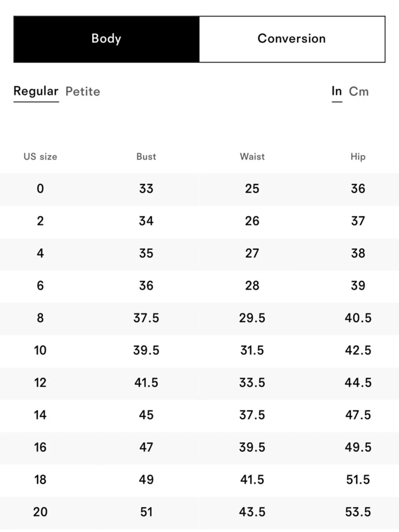Switch to Petite sizing

pyautogui.click(x=83, y=91)
